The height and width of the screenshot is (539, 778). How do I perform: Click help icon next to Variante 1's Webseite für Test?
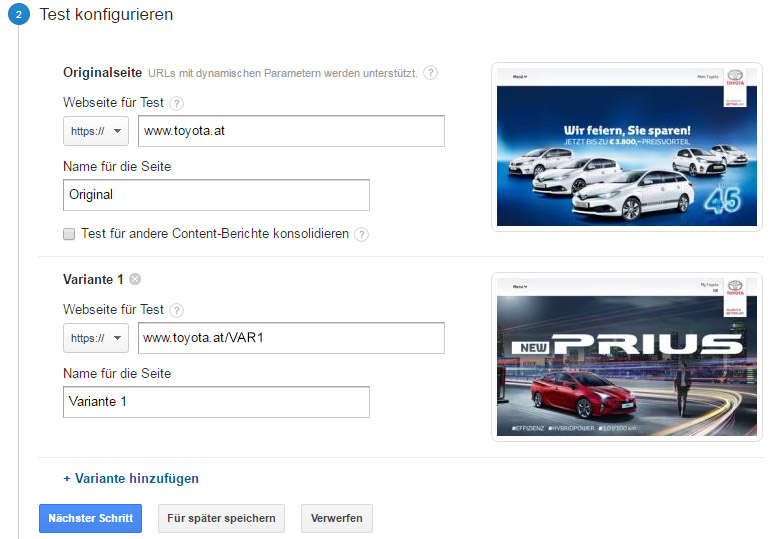177,310
